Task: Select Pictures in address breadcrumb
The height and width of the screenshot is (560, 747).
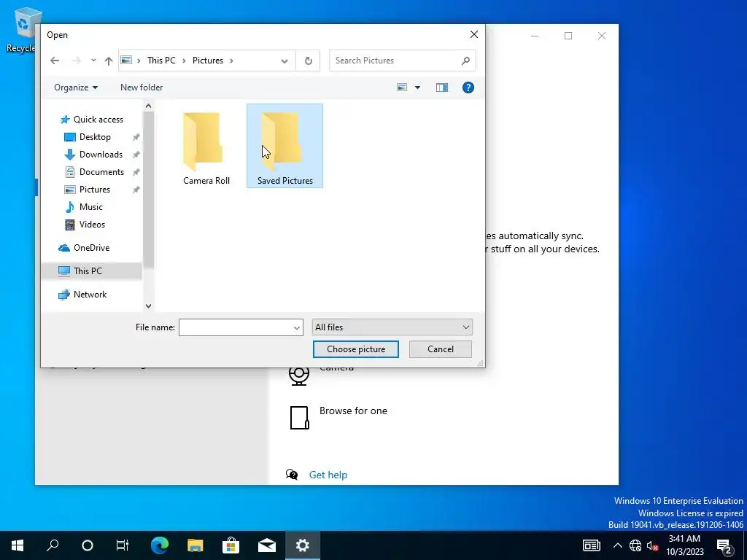Action: point(208,61)
